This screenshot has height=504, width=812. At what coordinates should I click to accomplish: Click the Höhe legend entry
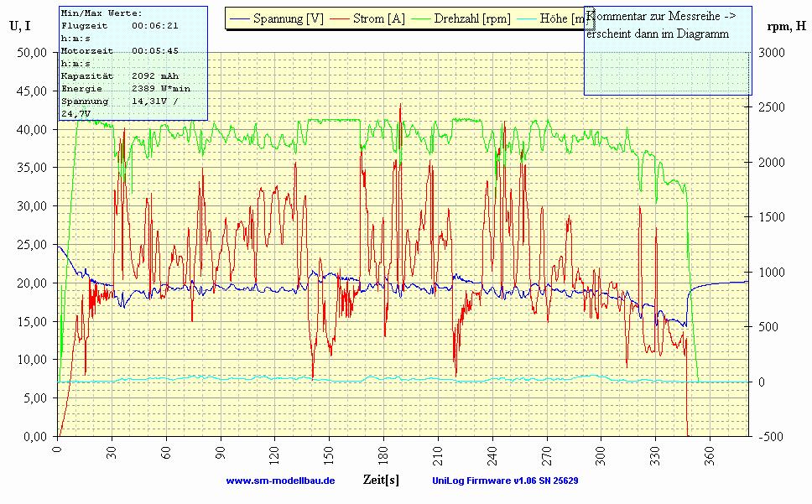coord(565,18)
